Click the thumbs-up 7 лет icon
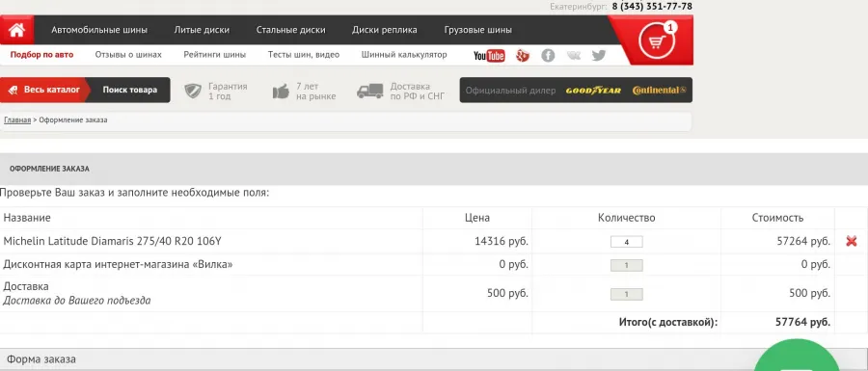Image resolution: width=868 pixels, height=371 pixels. (x=282, y=92)
